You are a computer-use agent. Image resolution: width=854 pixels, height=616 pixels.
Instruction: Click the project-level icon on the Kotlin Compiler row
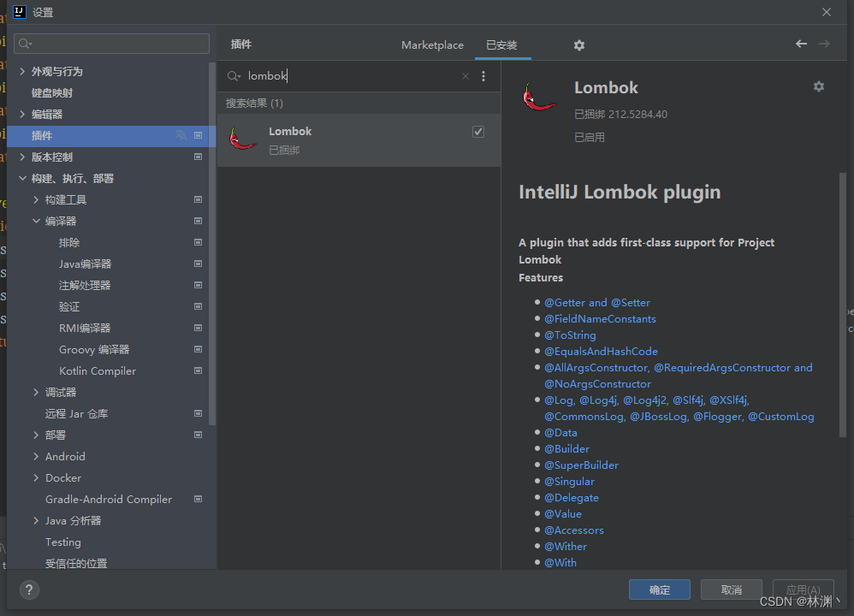[x=199, y=371]
